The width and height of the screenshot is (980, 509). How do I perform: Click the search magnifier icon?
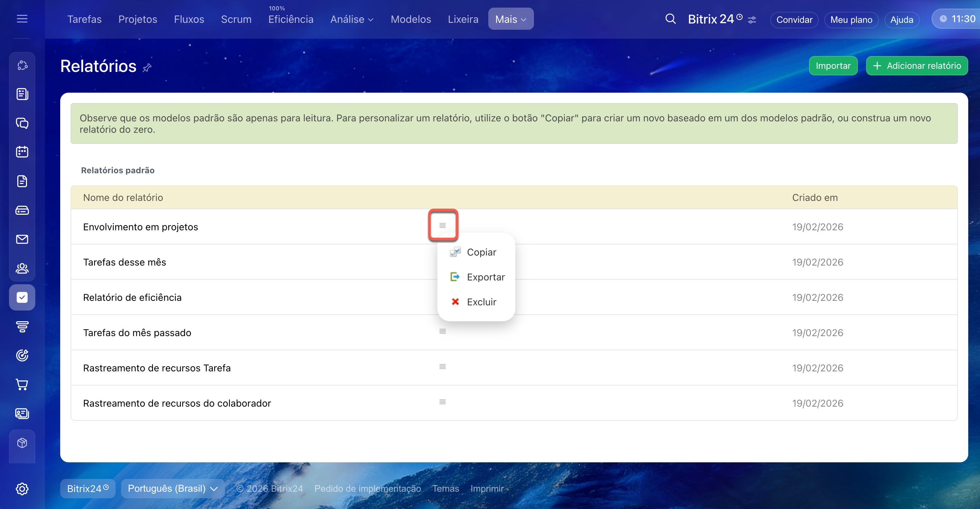click(x=670, y=19)
